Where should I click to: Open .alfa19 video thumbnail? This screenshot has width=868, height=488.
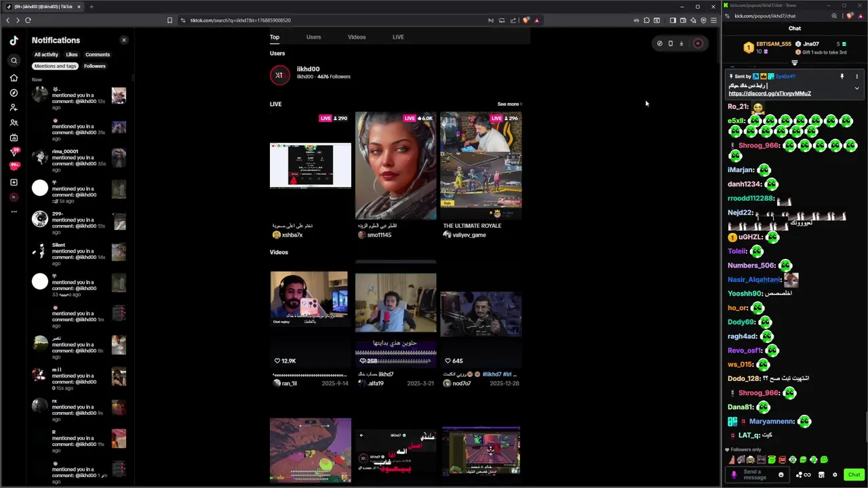(396, 313)
